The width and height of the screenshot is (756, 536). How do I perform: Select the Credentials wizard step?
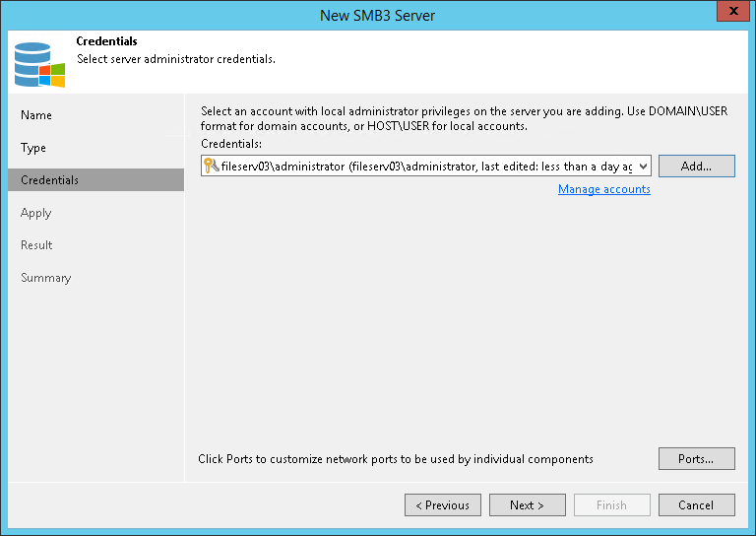click(95, 180)
